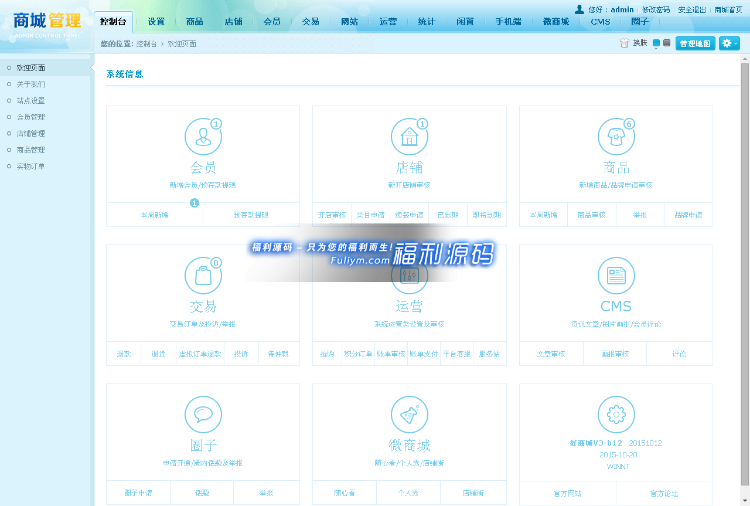Click the 商品 goods shirt icon
The image size is (750, 506).
tap(616, 136)
